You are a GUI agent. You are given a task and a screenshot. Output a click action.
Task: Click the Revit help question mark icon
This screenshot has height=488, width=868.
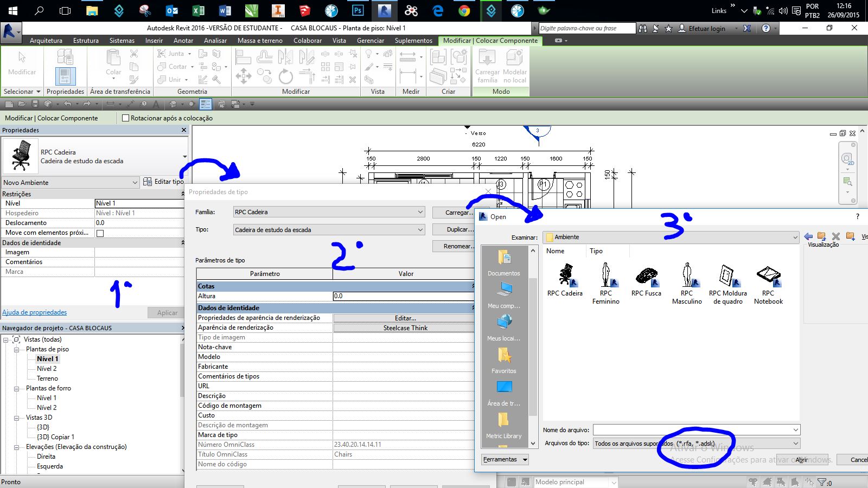coord(766,28)
